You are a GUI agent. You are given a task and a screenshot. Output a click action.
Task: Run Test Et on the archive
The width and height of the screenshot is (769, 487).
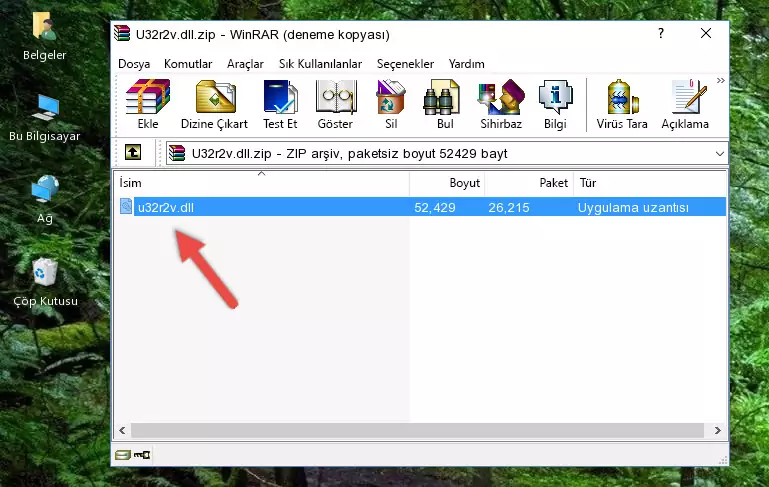coord(280,104)
